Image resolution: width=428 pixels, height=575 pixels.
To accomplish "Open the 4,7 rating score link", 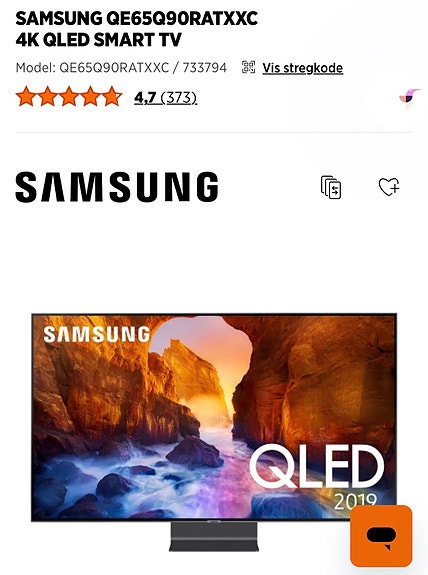I will [x=145, y=98].
